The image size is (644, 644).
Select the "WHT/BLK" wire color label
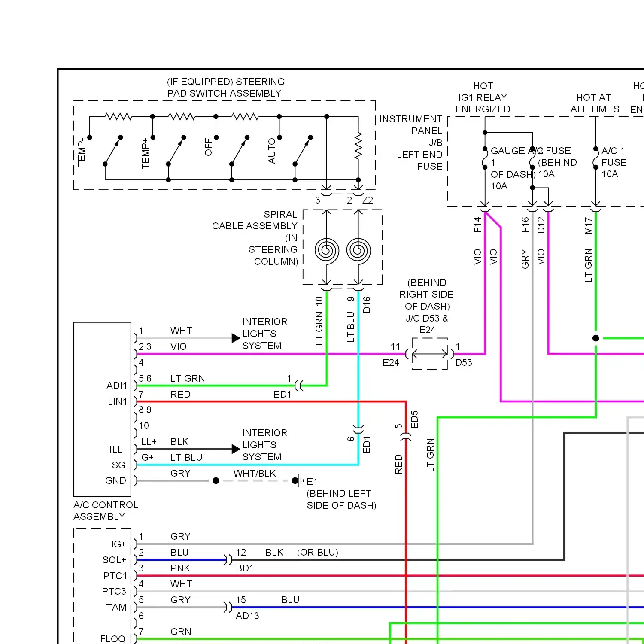point(255,473)
